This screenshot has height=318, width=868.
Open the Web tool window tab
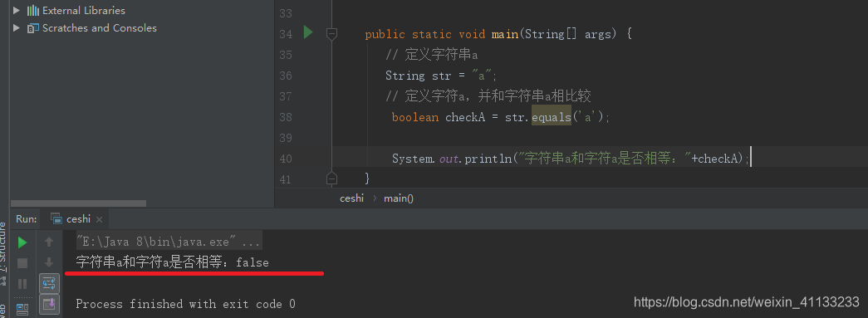[x=2, y=311]
